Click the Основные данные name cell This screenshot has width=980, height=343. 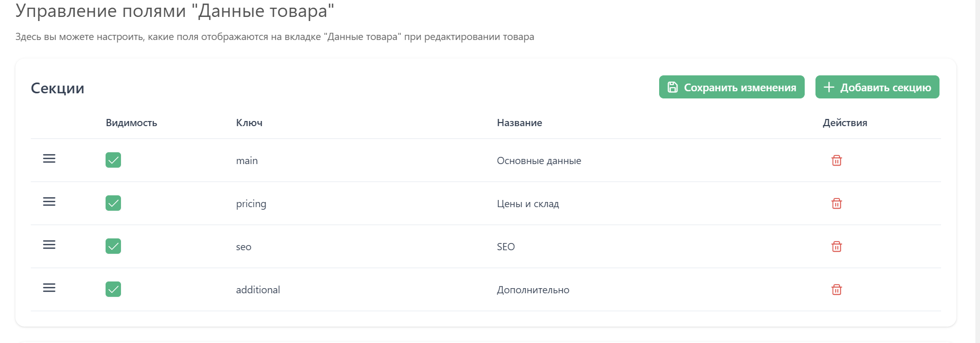pos(539,160)
